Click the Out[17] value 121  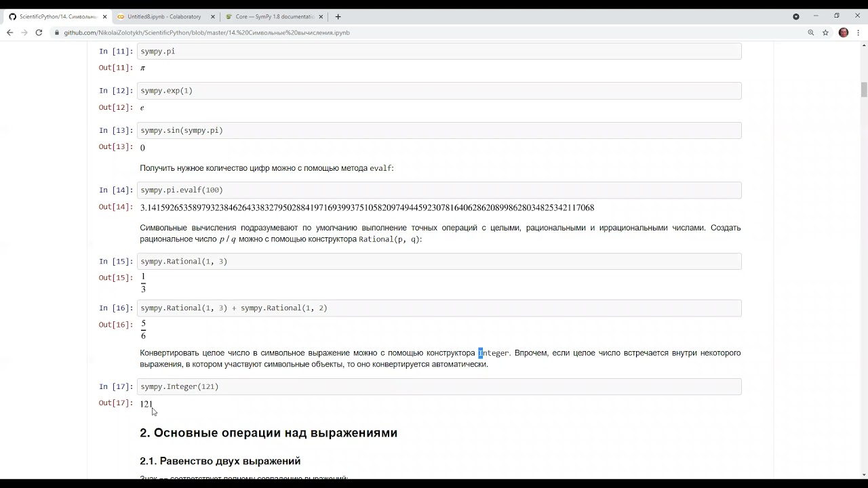146,404
